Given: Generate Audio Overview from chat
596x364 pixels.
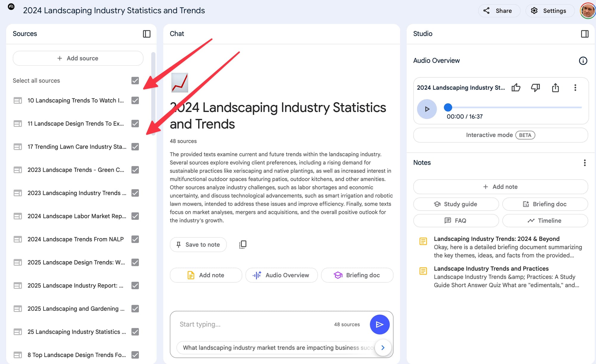Looking at the screenshot, I should pyautogui.click(x=282, y=275).
